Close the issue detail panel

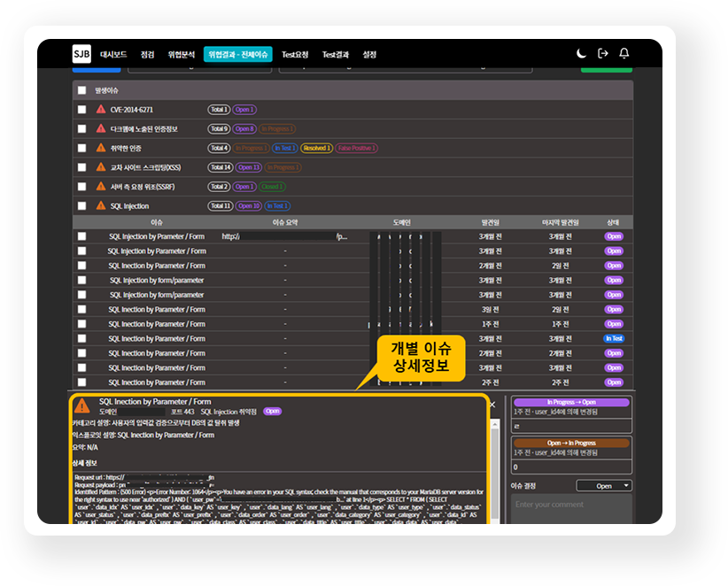pos(492,405)
